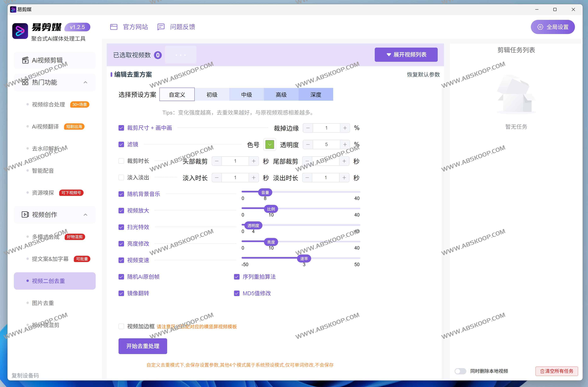The image size is (588, 387).
Task: Select the 初级 preset scheme
Action: coord(212,94)
